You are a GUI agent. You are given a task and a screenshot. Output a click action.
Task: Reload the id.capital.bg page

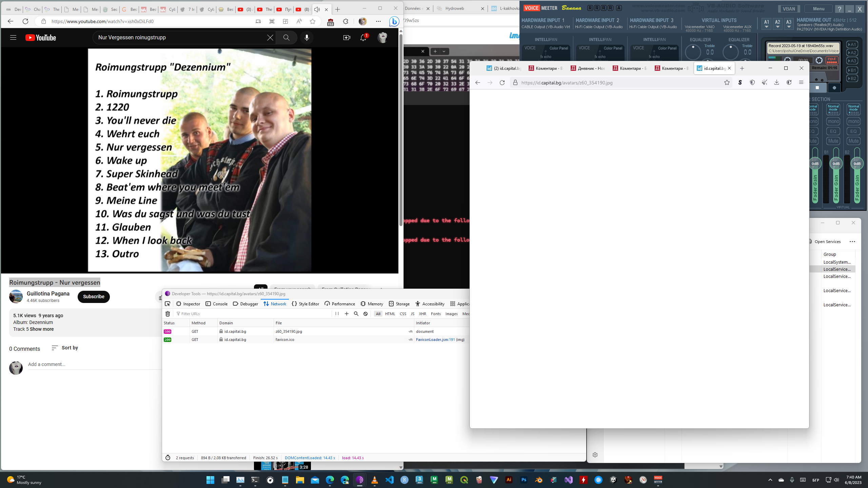[x=502, y=83]
